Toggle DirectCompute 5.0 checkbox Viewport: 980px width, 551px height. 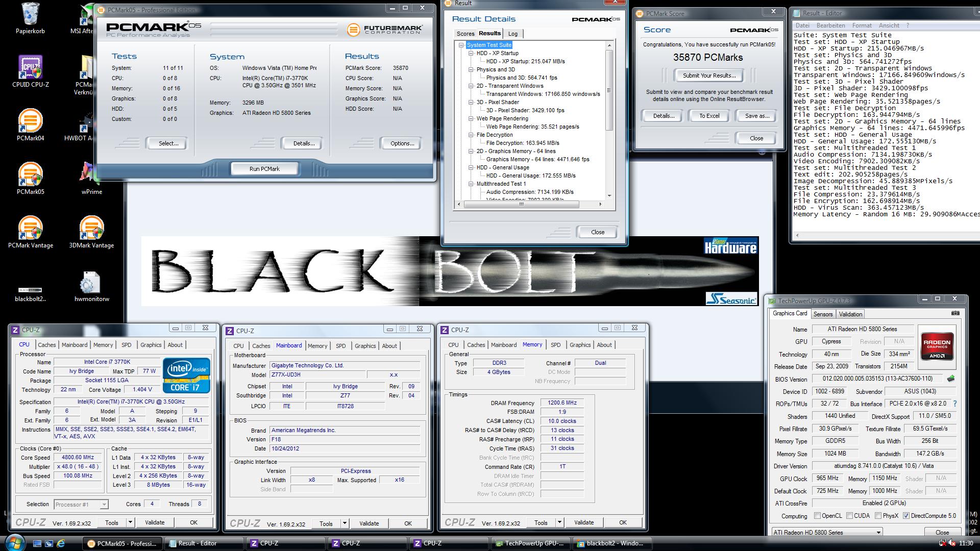point(906,516)
